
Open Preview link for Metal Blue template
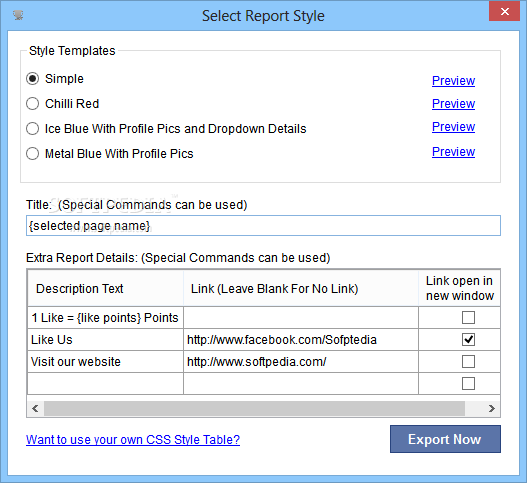pyautogui.click(x=453, y=152)
